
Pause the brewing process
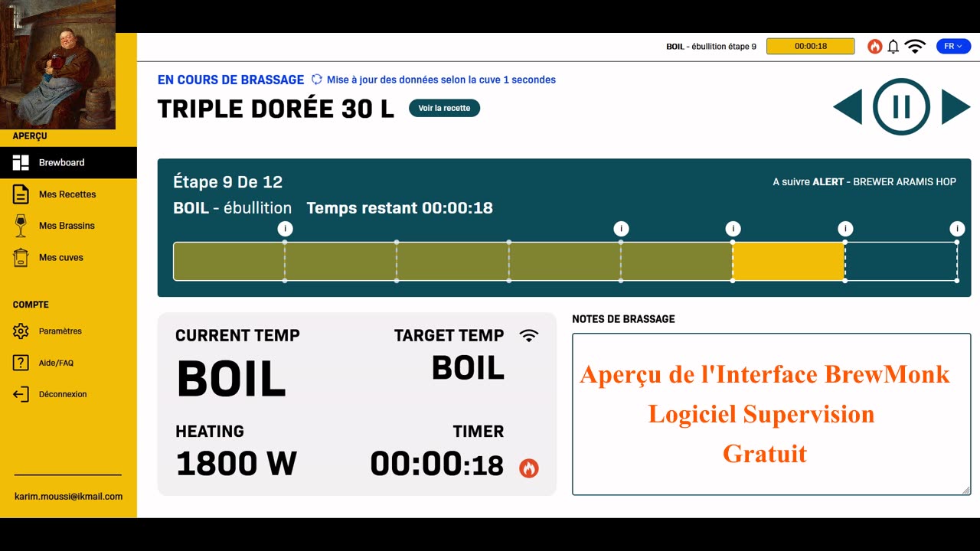click(x=902, y=106)
